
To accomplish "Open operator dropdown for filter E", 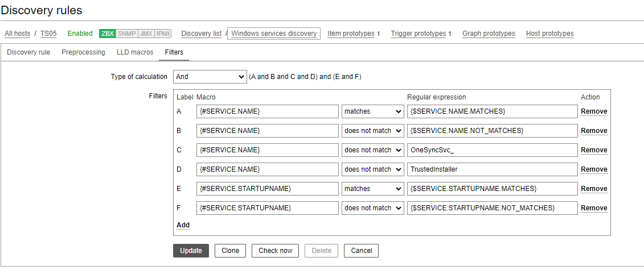I will (x=373, y=189).
